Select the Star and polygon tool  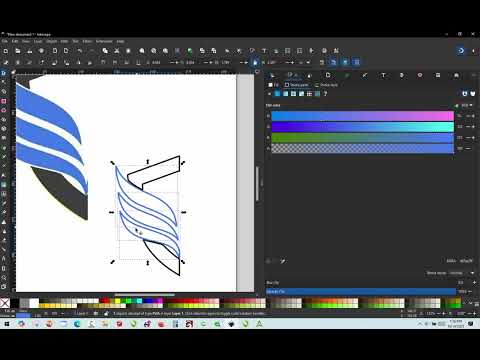pyautogui.click(x=4, y=120)
